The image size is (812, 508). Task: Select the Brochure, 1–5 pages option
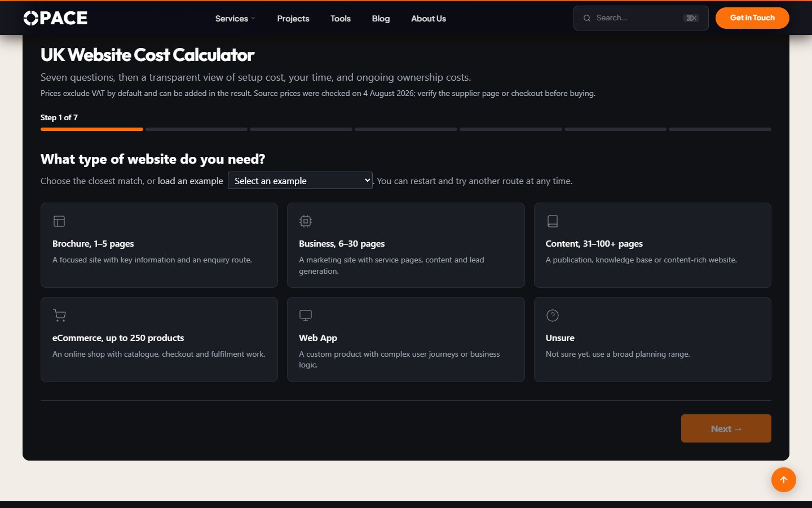159,246
